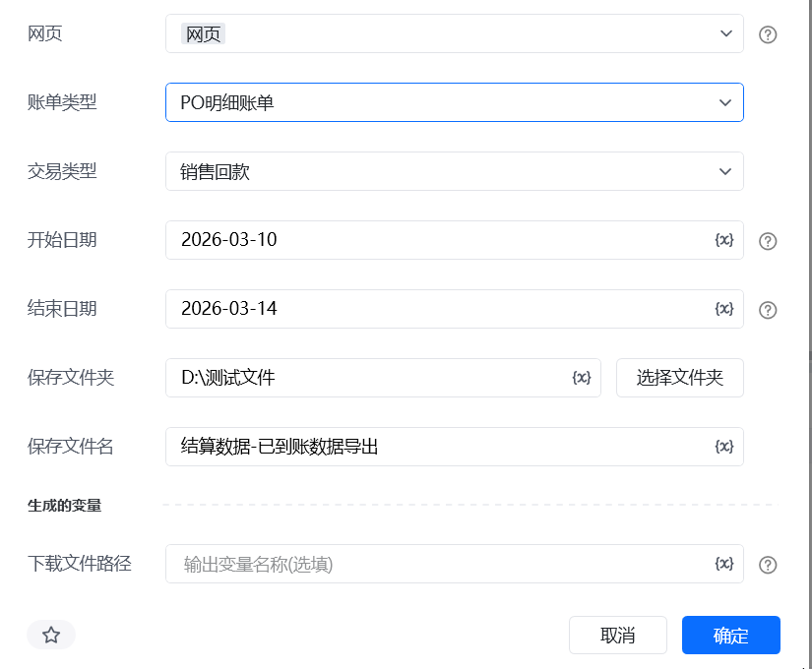Click the 账单类型 label
Viewport: 812px width, 669px height.
pyautogui.click(x=62, y=102)
